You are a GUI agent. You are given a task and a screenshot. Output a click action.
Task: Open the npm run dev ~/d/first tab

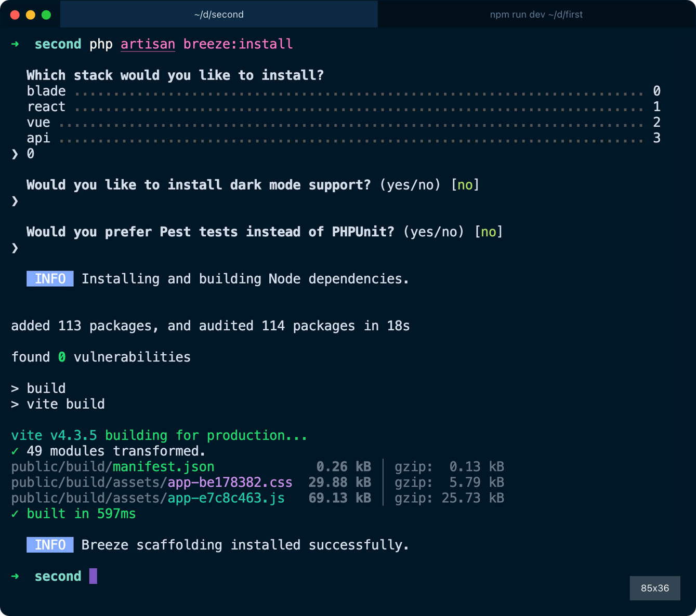coord(536,15)
